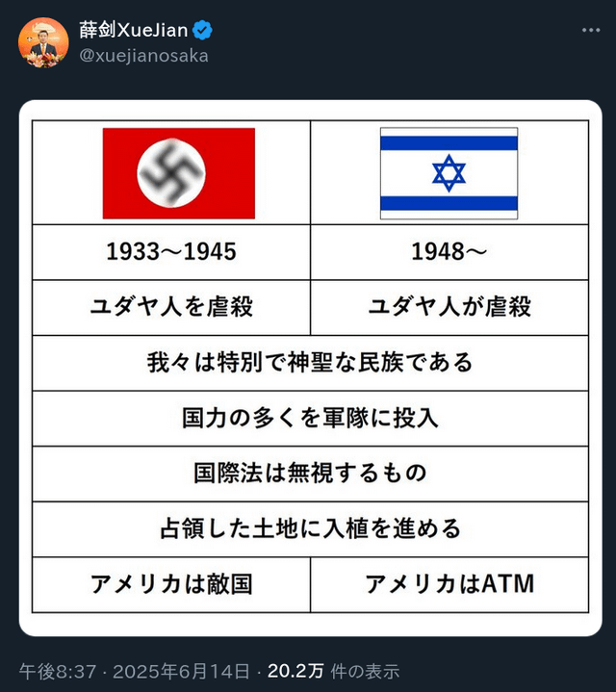Image resolution: width=616 pixels, height=692 pixels.
Task: Click the blue verified badge icon
Action: (202, 30)
